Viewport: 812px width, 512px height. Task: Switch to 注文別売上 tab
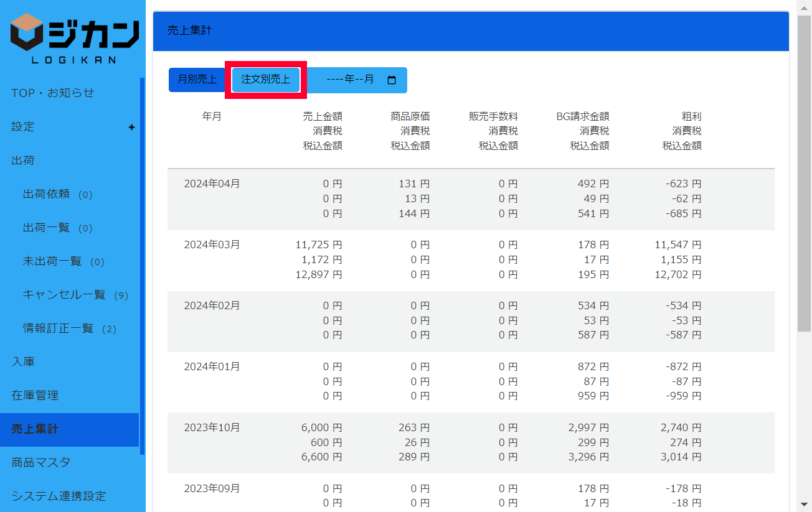[x=266, y=80]
